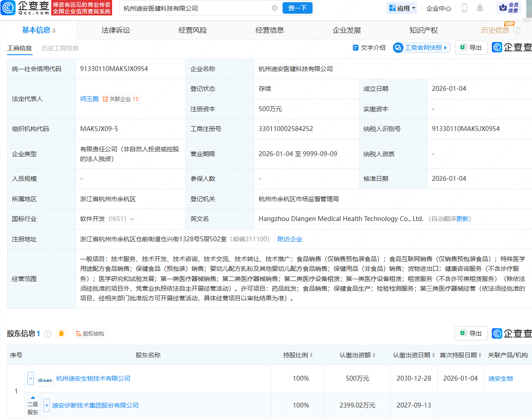Open the 历史工商信息 tab

pyautogui.click(x=60, y=48)
